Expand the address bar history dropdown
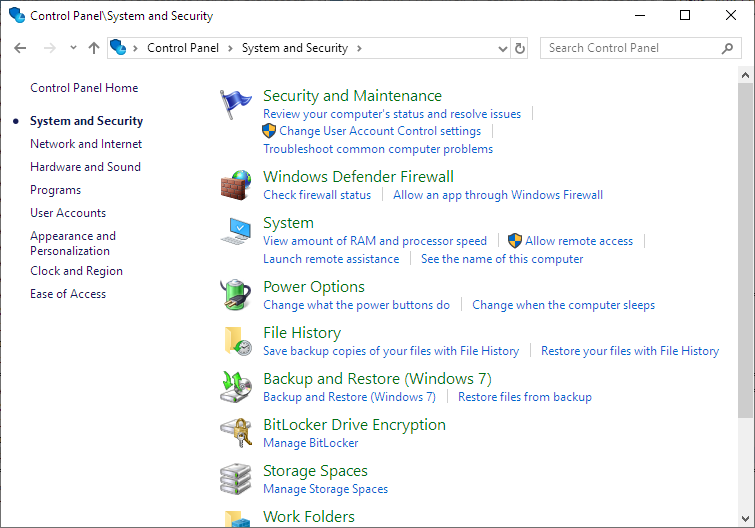The image size is (755, 528). point(502,48)
